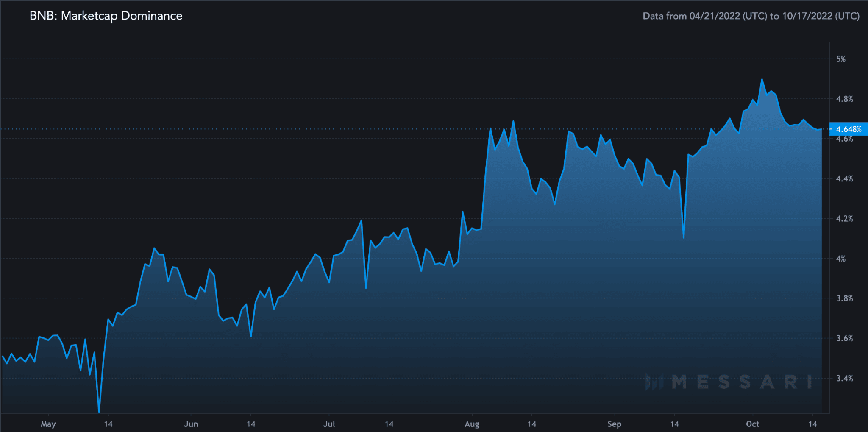
Task: Click the current value label 4.648%
Action: click(x=849, y=129)
